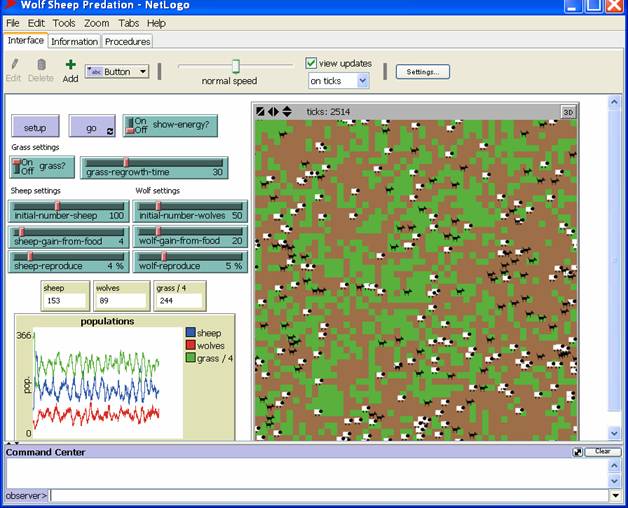Click the wolves monitor showing 89
Screen dimensions: 628x508
121,296
